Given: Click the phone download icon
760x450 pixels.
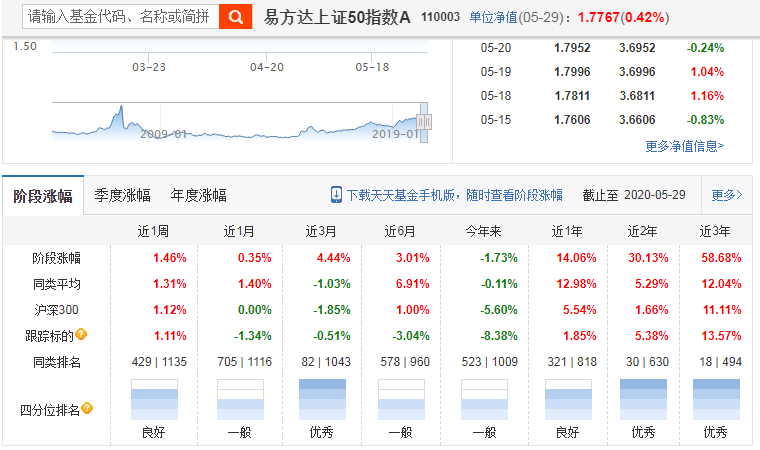Looking at the screenshot, I should [336, 195].
